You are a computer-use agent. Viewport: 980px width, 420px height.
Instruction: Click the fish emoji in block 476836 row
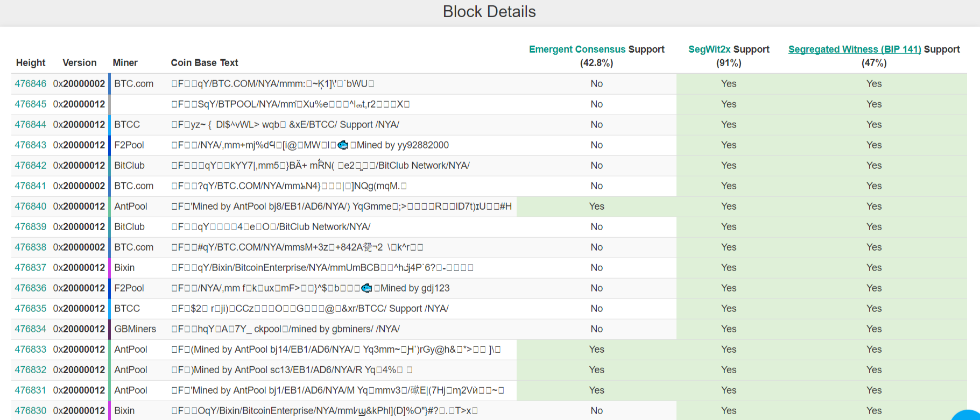pos(366,288)
